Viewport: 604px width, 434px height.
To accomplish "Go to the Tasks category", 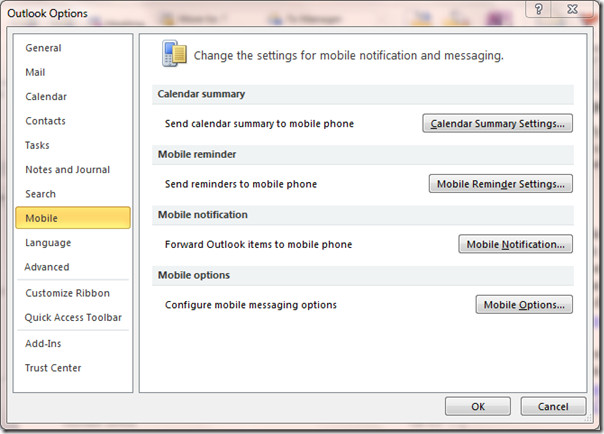I will pyautogui.click(x=73, y=145).
